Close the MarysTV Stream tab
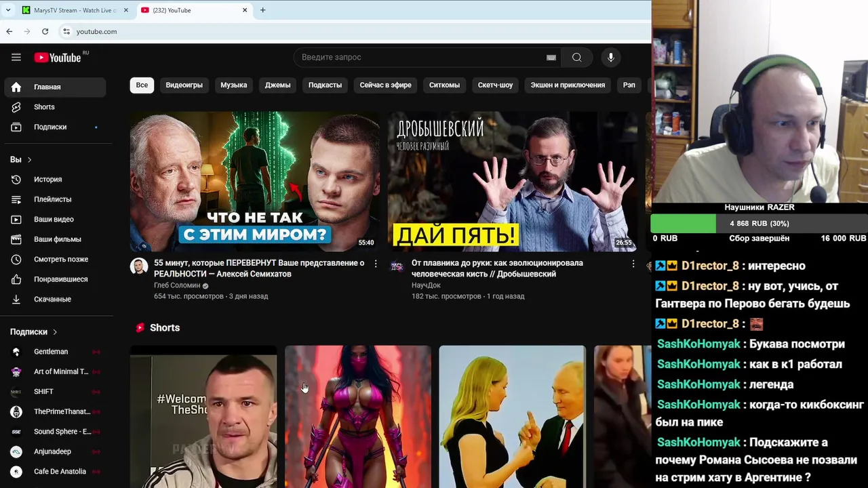 pos(126,10)
